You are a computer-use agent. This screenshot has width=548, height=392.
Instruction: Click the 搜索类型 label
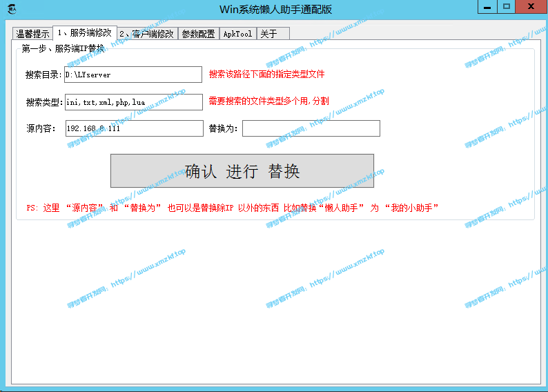[44, 102]
